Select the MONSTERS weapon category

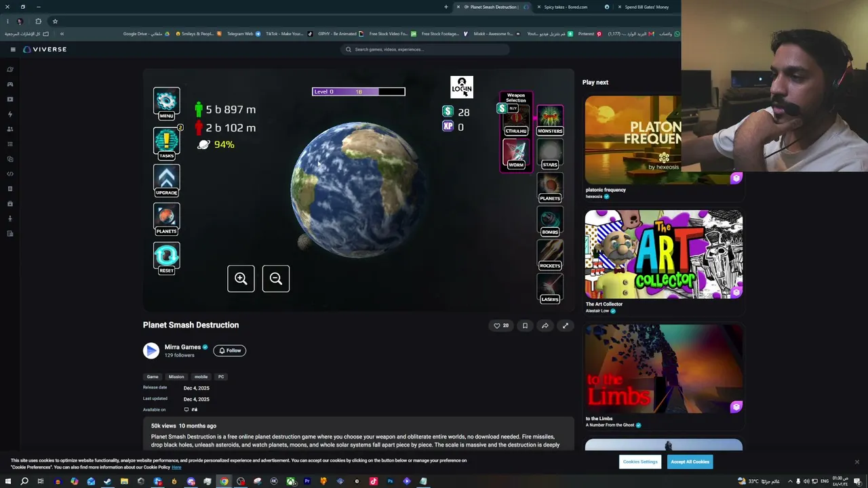coord(550,121)
